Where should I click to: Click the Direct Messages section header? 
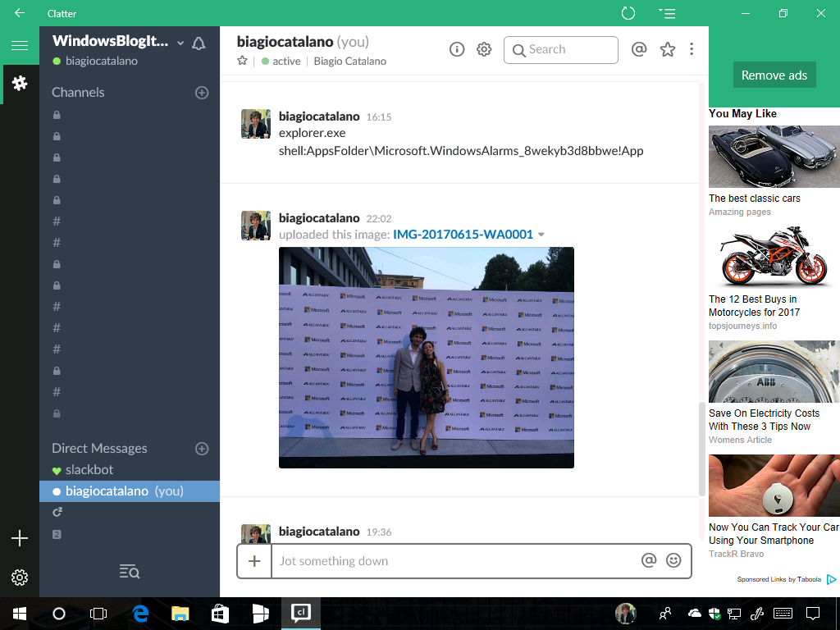tap(99, 449)
